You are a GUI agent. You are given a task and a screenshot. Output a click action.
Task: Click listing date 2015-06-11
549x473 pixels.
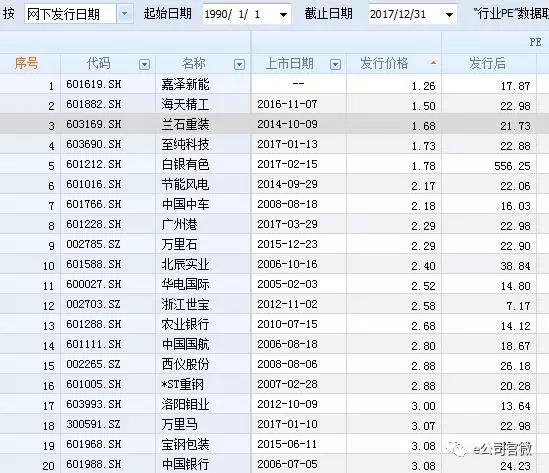tap(287, 444)
